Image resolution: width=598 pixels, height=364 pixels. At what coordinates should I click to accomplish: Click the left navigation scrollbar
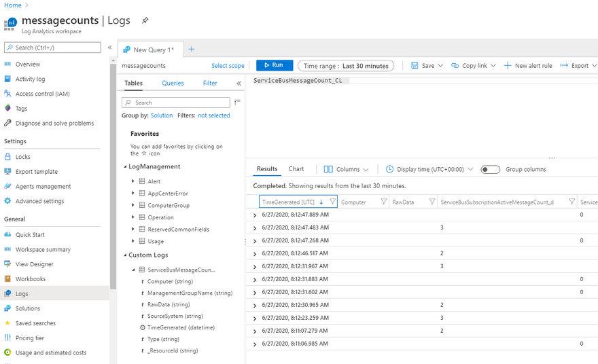(113, 175)
